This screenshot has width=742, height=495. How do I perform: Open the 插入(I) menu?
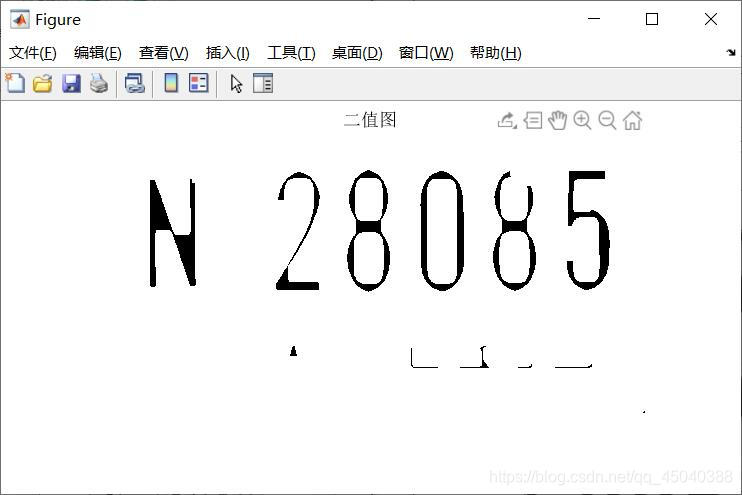[x=228, y=53]
